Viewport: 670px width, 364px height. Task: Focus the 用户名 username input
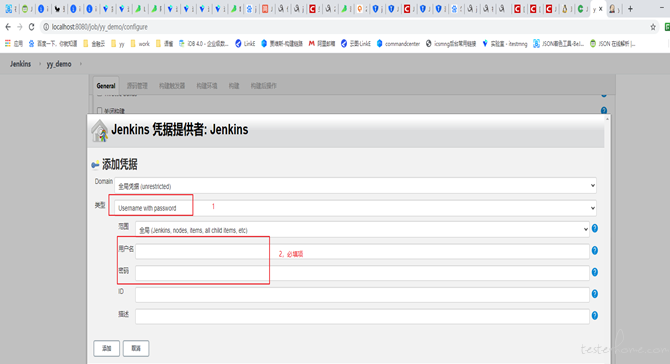tap(362, 251)
